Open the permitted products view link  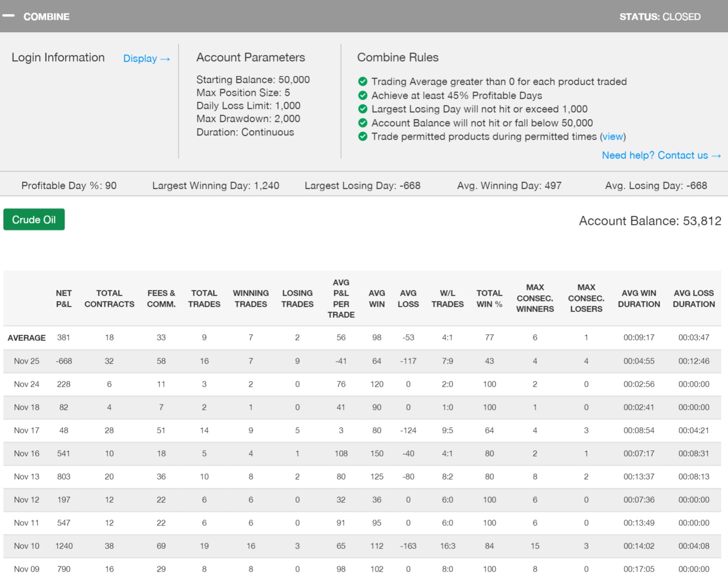[x=613, y=137]
